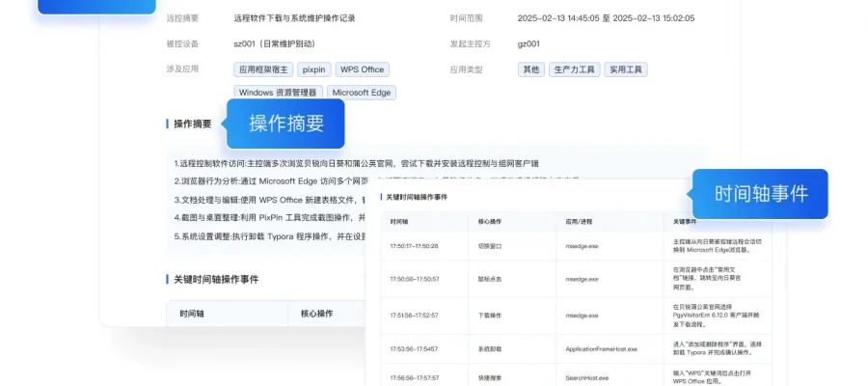This screenshot has height=386, width=868.
Task: Select the 实用工具 type tag
Action: 626,69
